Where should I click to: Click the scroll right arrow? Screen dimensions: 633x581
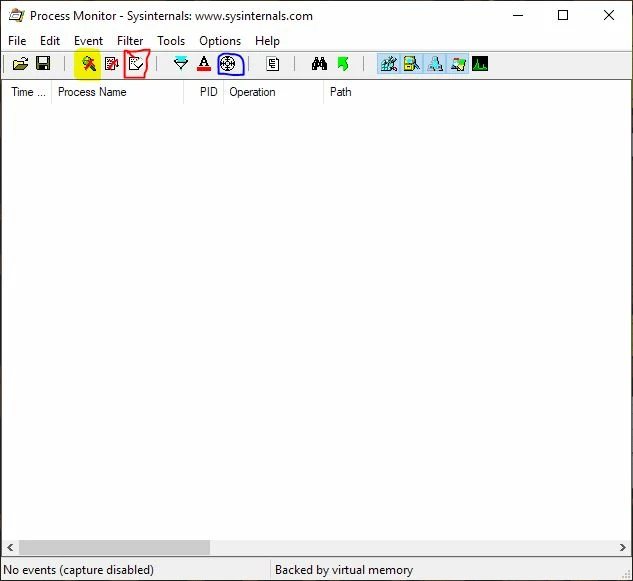(623, 547)
